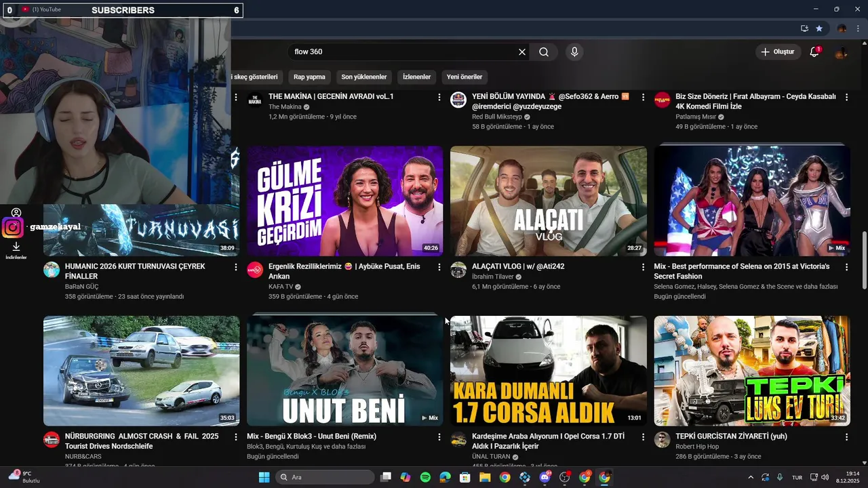This screenshot has width=868, height=488.
Task: Open more options for Red Bull Miksteyp video
Action: 643,97
